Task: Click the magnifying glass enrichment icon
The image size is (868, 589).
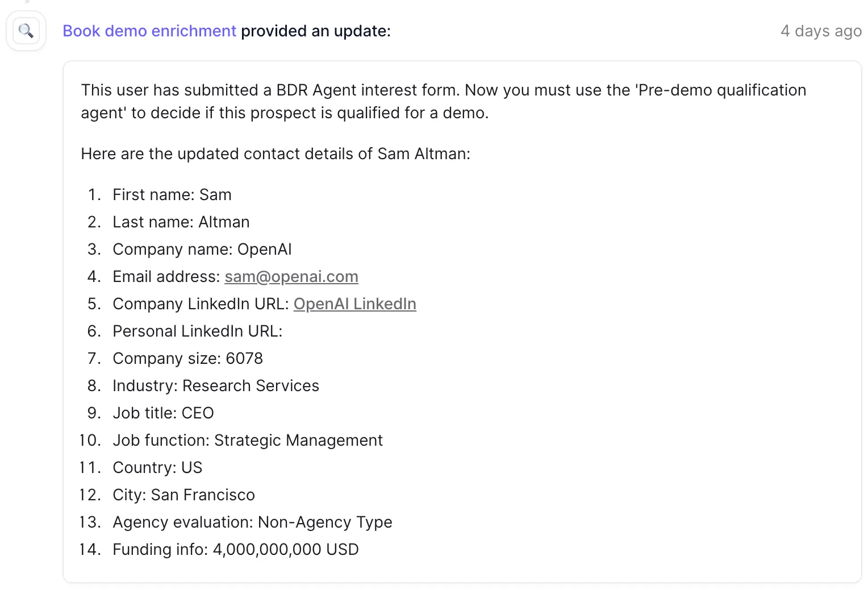Action: point(26,31)
